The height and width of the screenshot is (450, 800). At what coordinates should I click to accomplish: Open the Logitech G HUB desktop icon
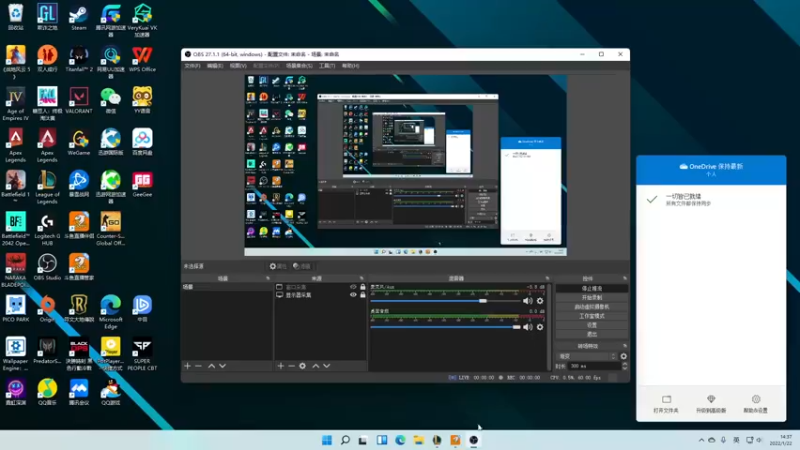pyautogui.click(x=47, y=229)
